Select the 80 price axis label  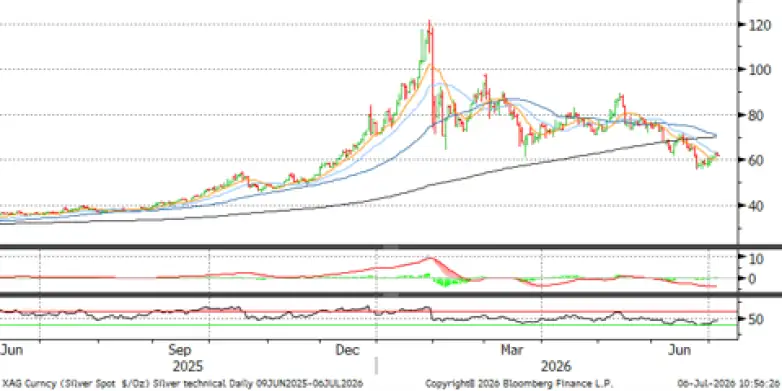click(756, 115)
